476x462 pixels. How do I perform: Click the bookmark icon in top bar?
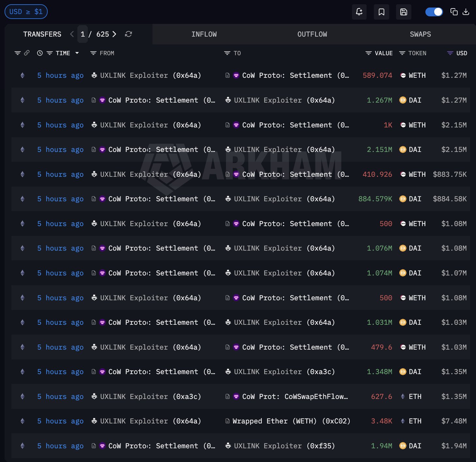click(381, 12)
